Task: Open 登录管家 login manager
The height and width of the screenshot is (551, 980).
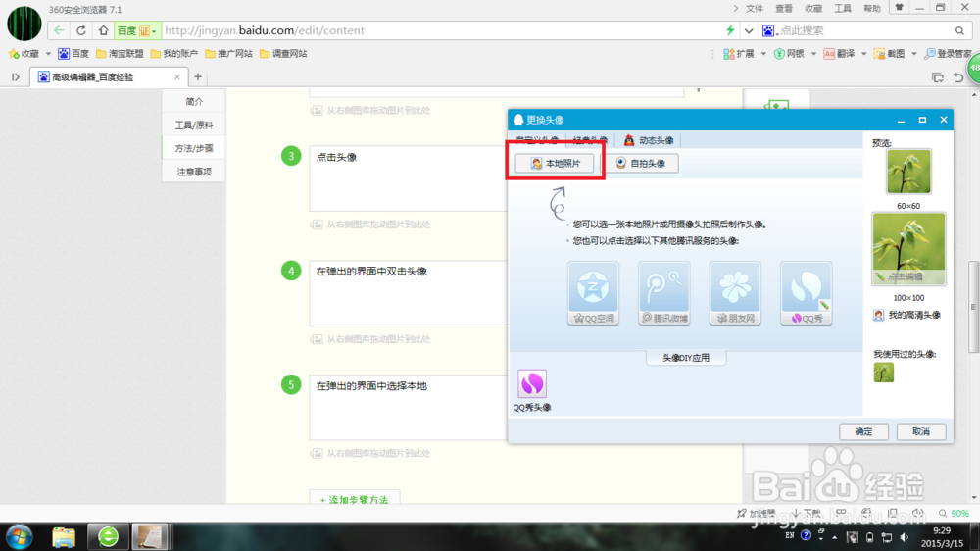Action: pyautogui.click(x=948, y=54)
